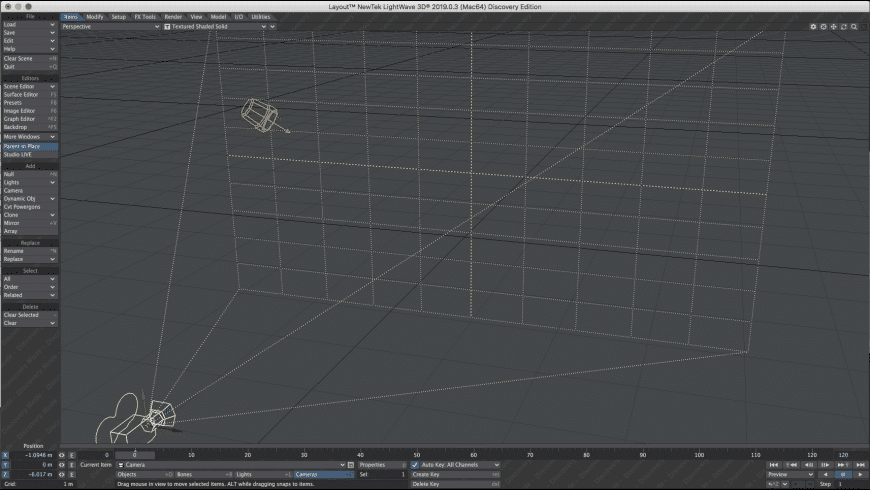Click frame 50 on the timeline slider
870x490 pixels.
tap(416, 455)
